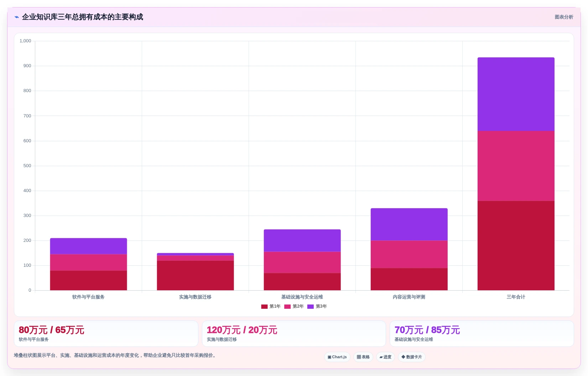The image size is (588, 376).
Task: Click the 300 y-axis tick label
Action: coord(27,216)
